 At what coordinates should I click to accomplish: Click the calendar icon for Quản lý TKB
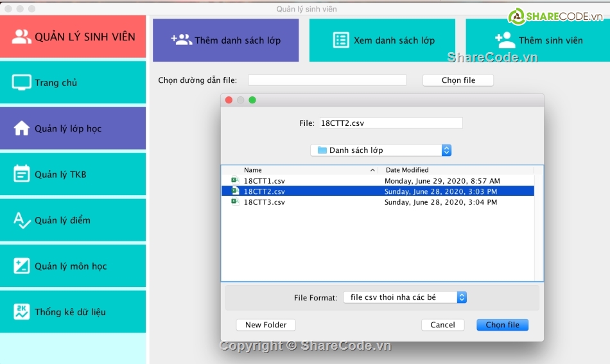[x=22, y=174]
